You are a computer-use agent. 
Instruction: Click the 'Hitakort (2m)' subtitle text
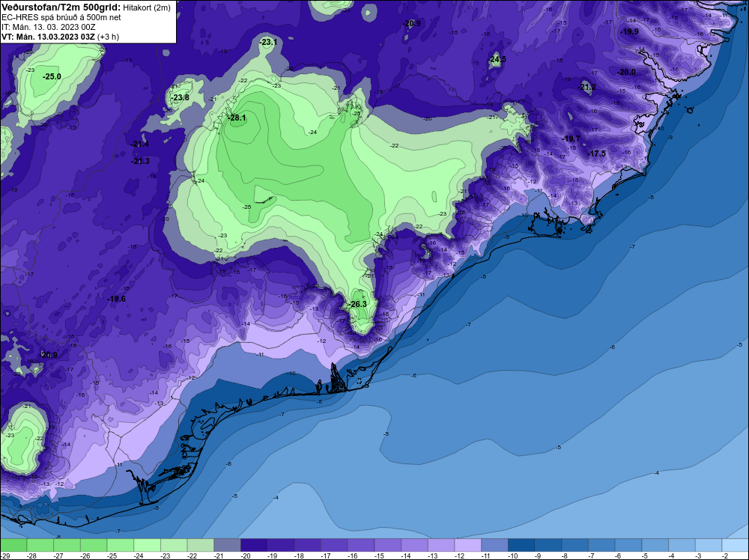147,7
